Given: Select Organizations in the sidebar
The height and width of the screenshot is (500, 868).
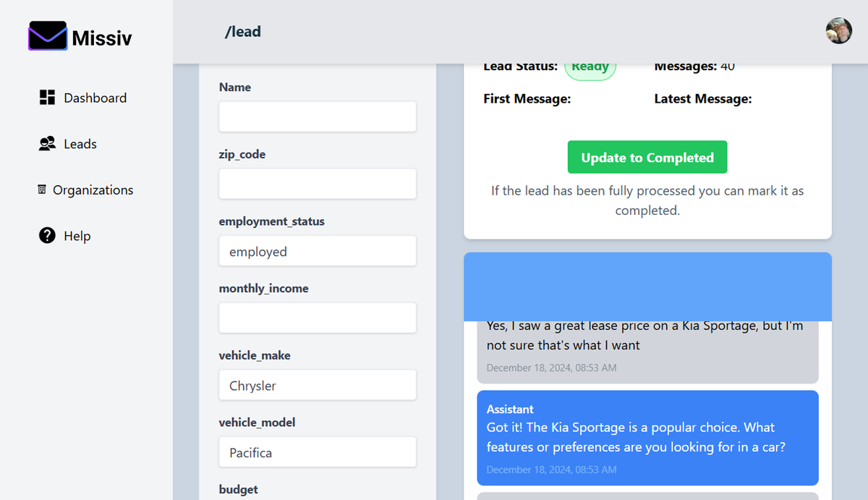Looking at the screenshot, I should (x=93, y=190).
